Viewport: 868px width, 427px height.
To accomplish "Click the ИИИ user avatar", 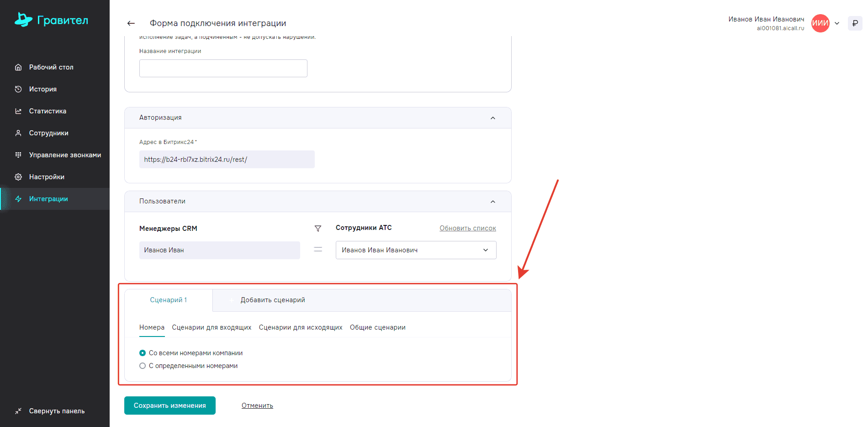I will point(820,23).
